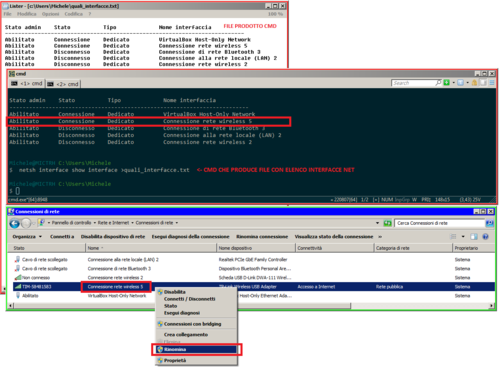Click the shield icon next to Proprietà

[x=160, y=360]
